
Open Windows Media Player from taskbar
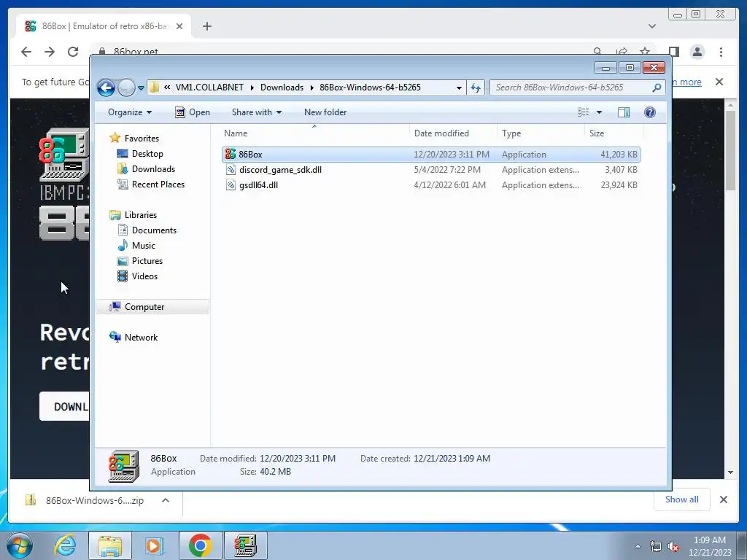155,545
